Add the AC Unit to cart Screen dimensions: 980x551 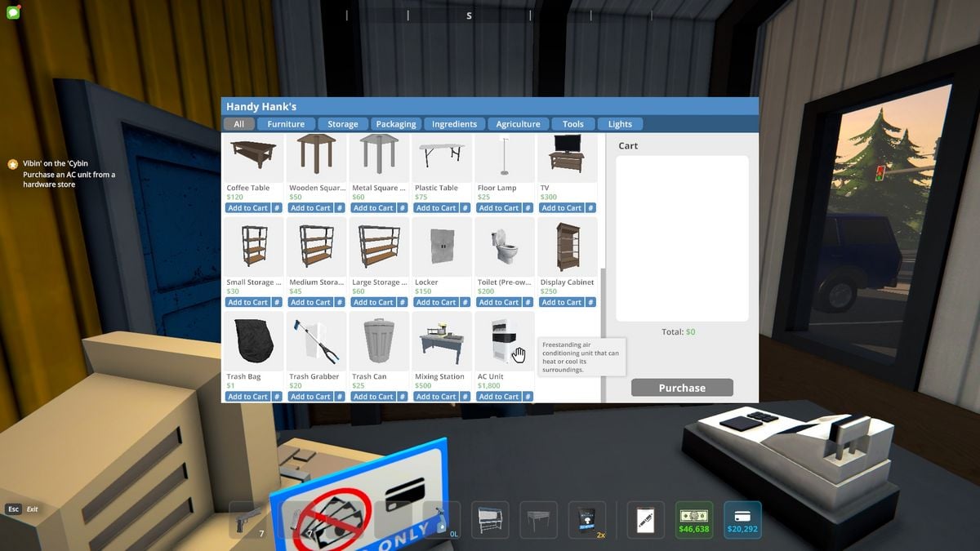click(x=499, y=397)
